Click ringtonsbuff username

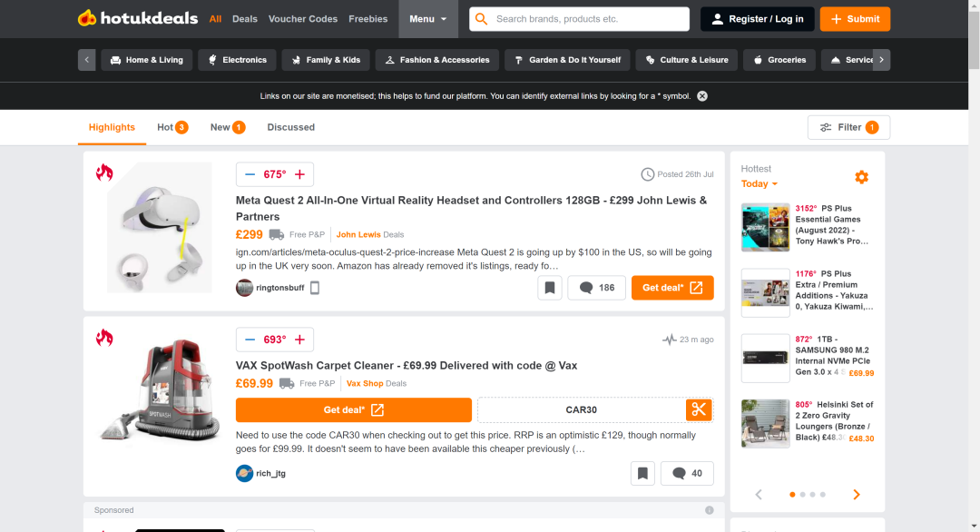point(280,288)
